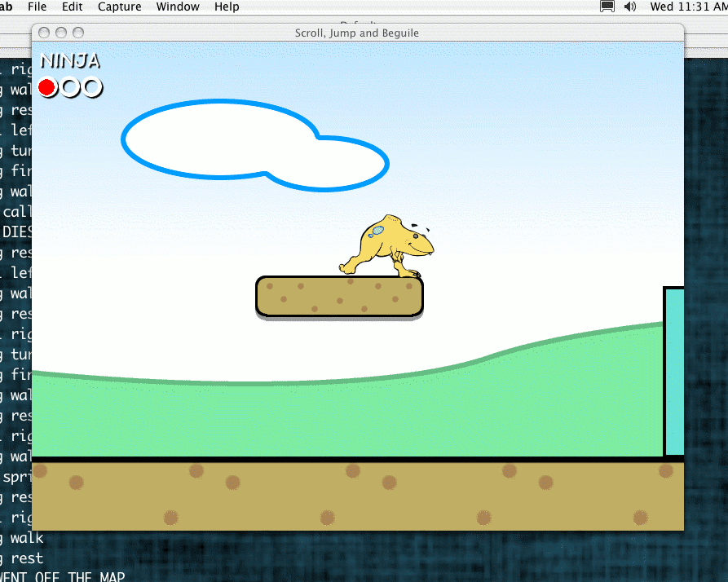Open the Help menu
The height and width of the screenshot is (582, 728).
pos(227,7)
